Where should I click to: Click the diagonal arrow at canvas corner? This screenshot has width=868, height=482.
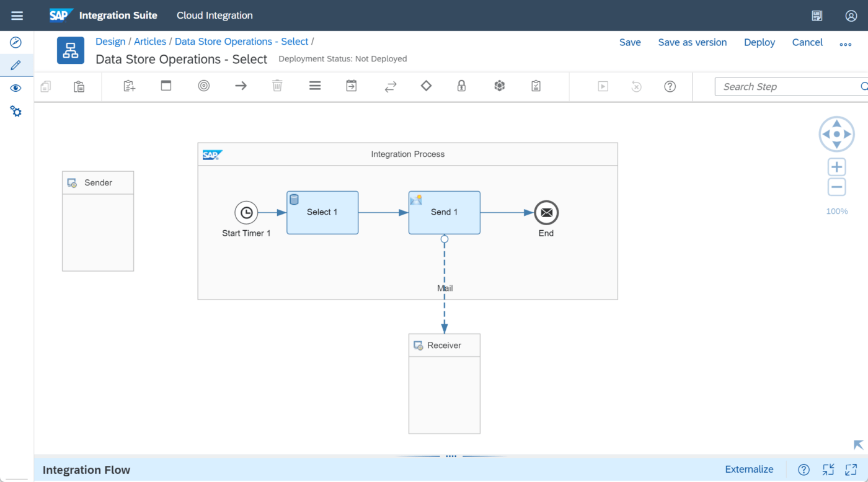[x=858, y=445]
